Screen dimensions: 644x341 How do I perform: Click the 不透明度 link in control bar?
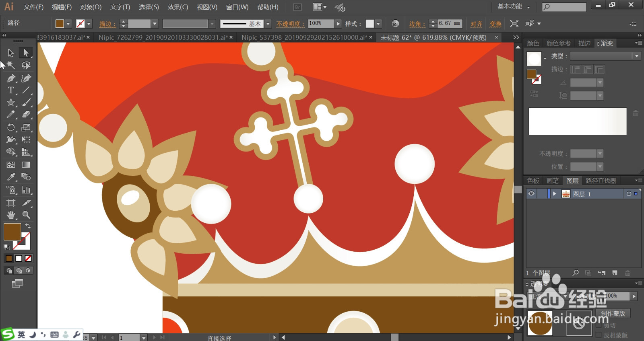290,24
